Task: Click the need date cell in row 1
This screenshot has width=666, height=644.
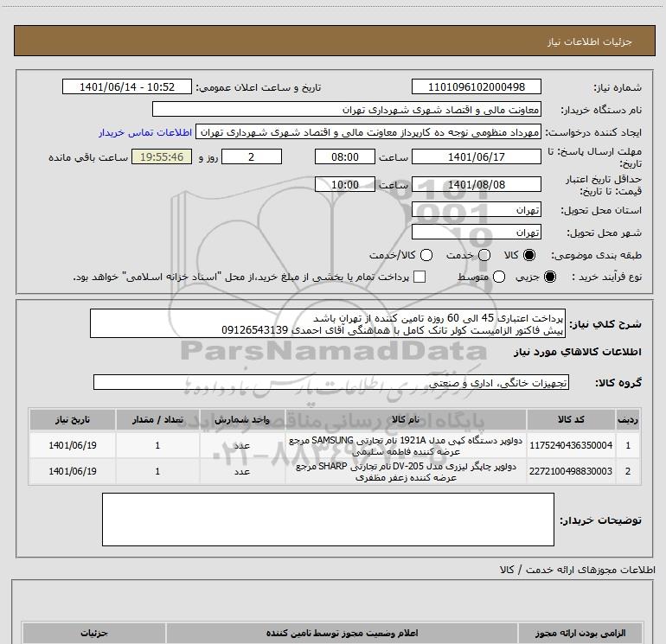Action: coord(73,445)
